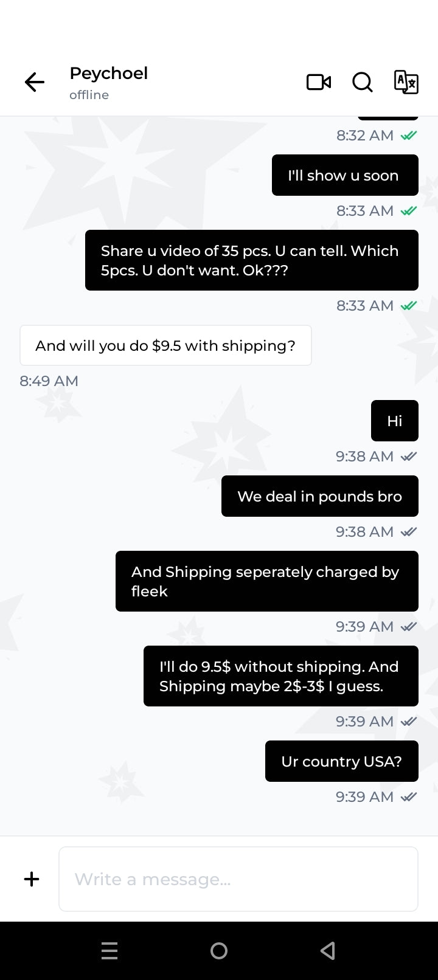Tap the 'I'll do 9.5$ without shipping' message
438x980 pixels.
pyautogui.click(x=281, y=676)
